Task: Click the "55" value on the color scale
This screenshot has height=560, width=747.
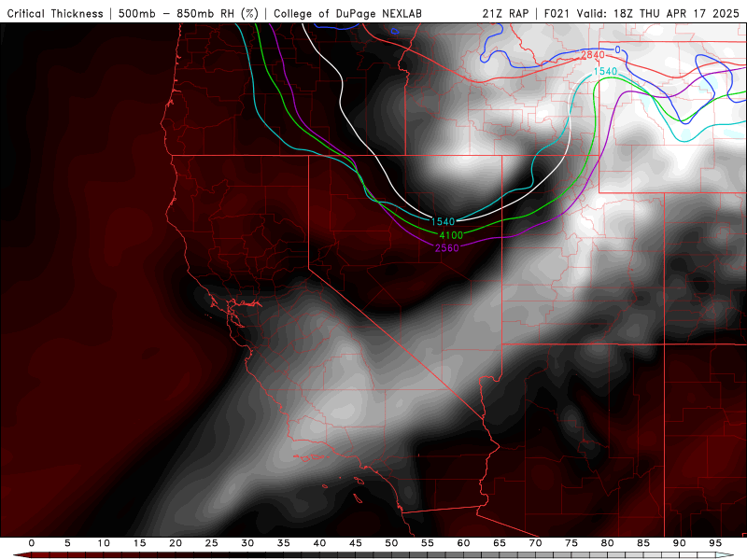Action: click(428, 543)
